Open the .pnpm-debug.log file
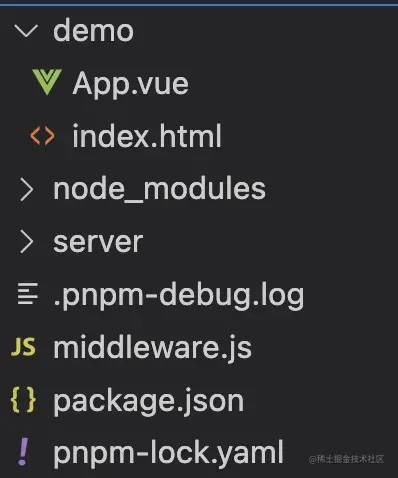 pos(178,295)
